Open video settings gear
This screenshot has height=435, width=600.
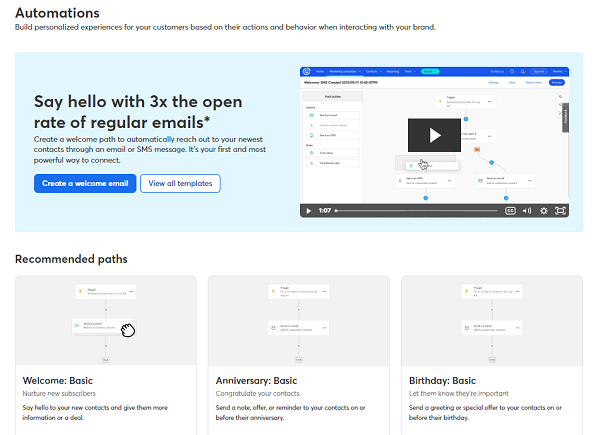544,211
